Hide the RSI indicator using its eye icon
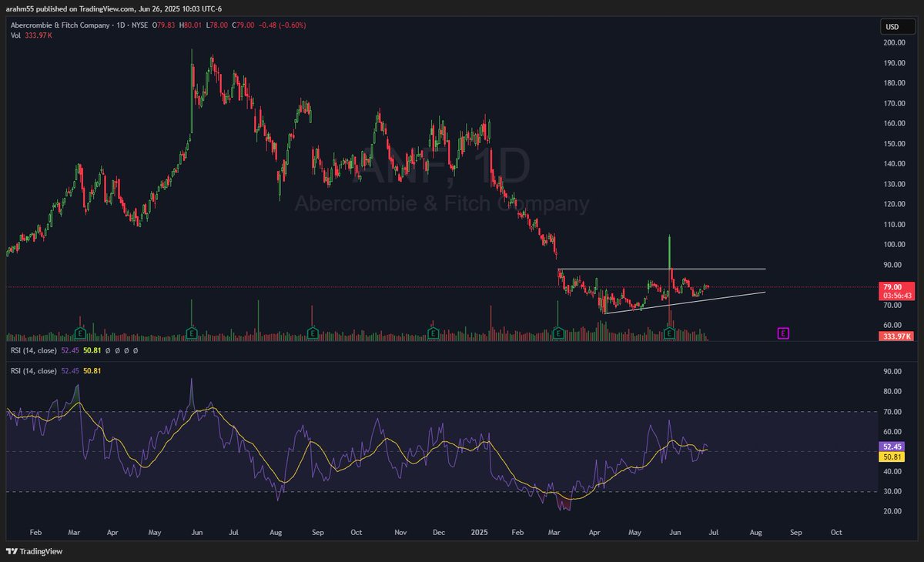 pos(107,351)
